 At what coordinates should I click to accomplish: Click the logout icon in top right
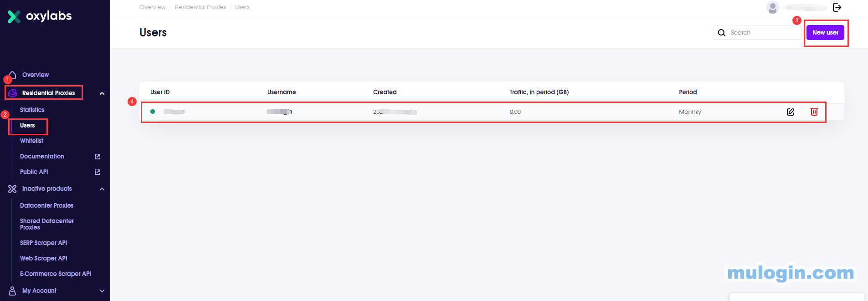(837, 7)
